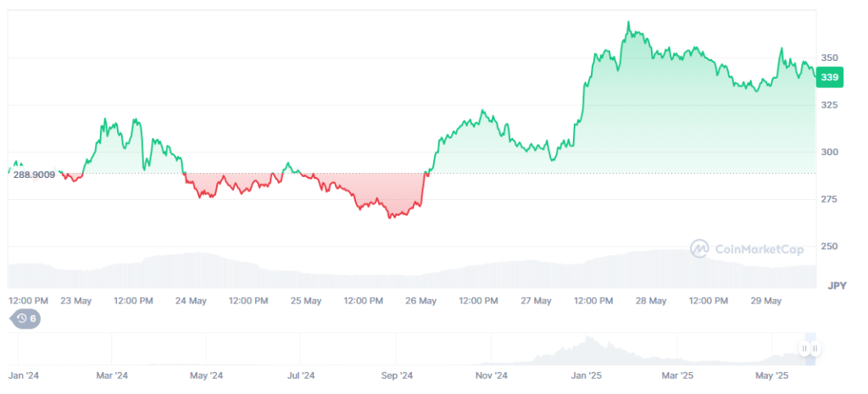This screenshot has width=868, height=394.
Task: Grab the left handle of the range selector
Action: [805, 348]
